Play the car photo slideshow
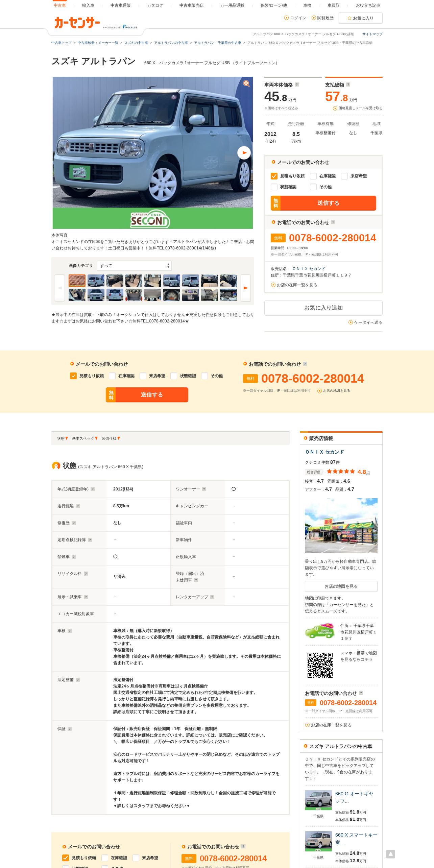The height and width of the screenshot is (868, 434). tap(244, 153)
